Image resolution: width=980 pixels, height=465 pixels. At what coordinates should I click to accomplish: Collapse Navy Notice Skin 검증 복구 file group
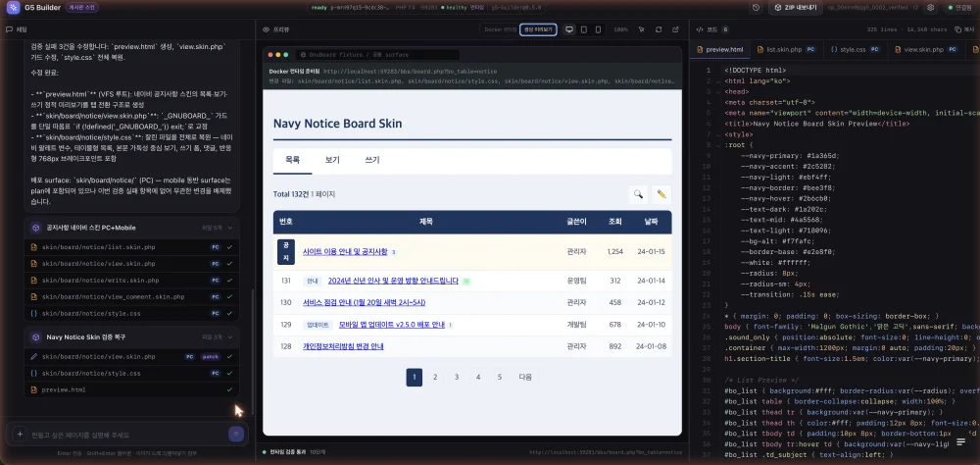pyautogui.click(x=230, y=336)
